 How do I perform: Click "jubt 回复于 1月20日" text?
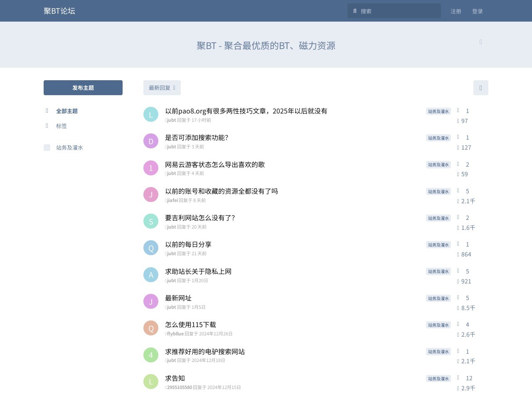[x=187, y=281]
